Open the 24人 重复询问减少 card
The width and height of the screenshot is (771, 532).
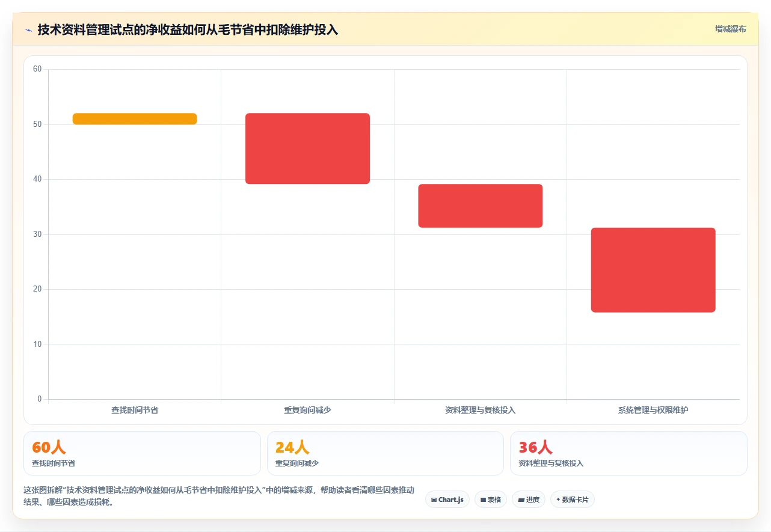click(x=385, y=453)
